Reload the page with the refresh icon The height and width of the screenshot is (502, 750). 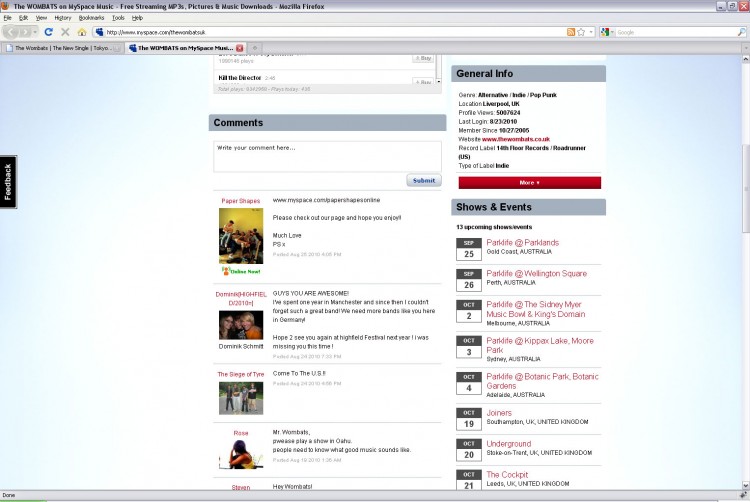48,32
